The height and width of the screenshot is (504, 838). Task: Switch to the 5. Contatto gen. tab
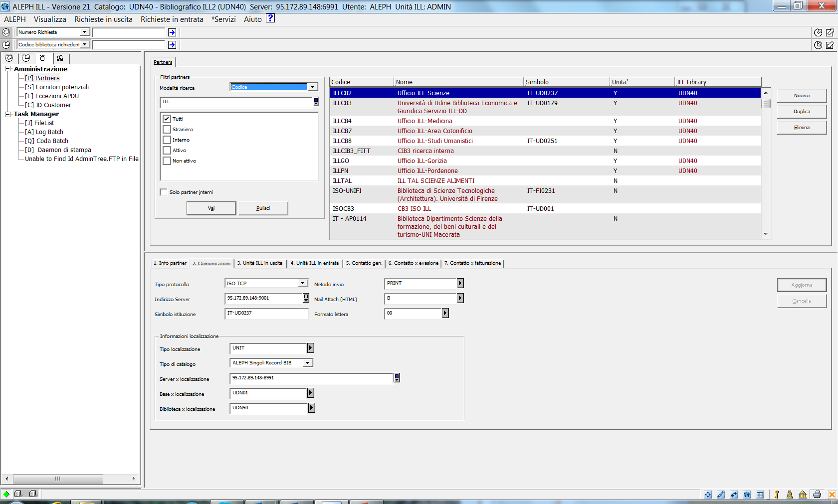(x=364, y=263)
